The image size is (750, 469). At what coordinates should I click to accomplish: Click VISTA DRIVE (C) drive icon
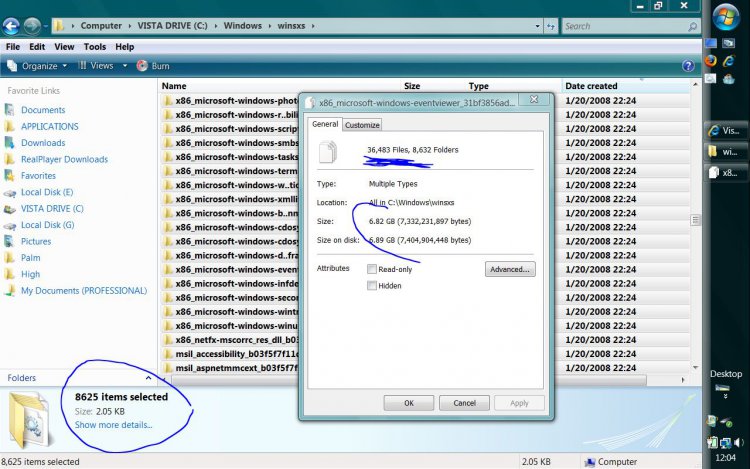pos(10,209)
